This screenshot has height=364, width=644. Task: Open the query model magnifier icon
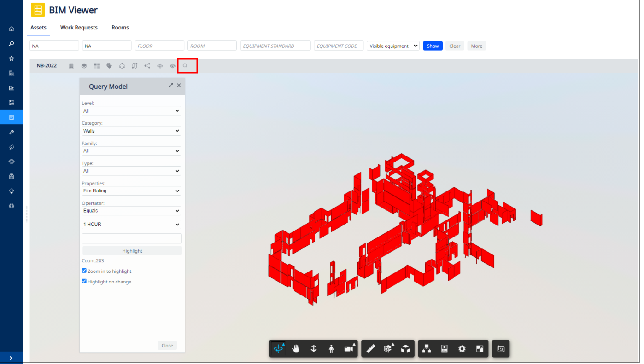click(x=185, y=66)
